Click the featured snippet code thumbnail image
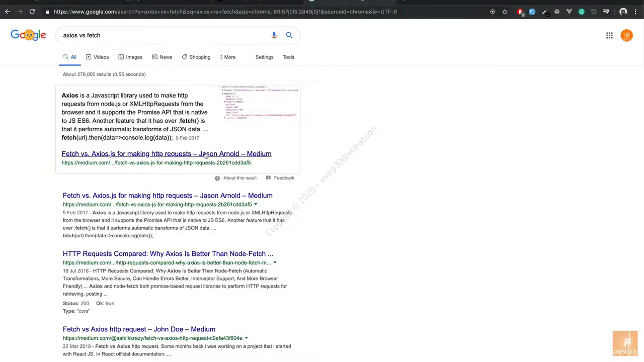Screen dimensions: 644x362 (260, 103)
